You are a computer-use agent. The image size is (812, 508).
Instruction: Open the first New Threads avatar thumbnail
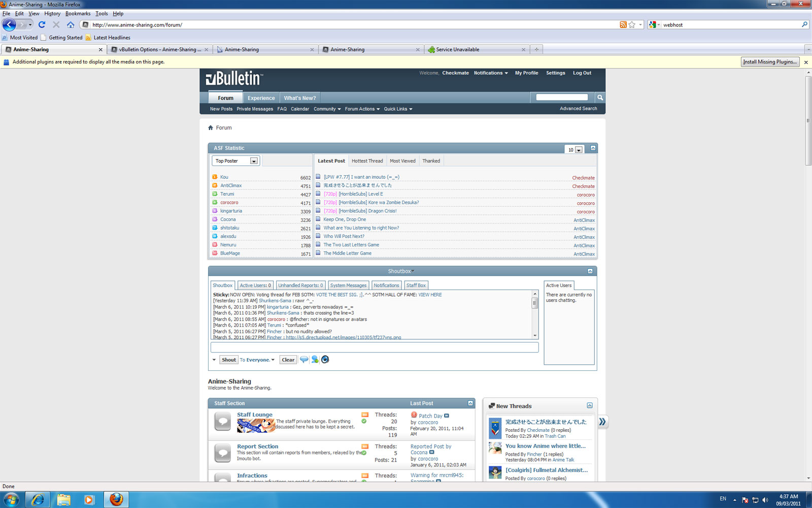coord(495,428)
